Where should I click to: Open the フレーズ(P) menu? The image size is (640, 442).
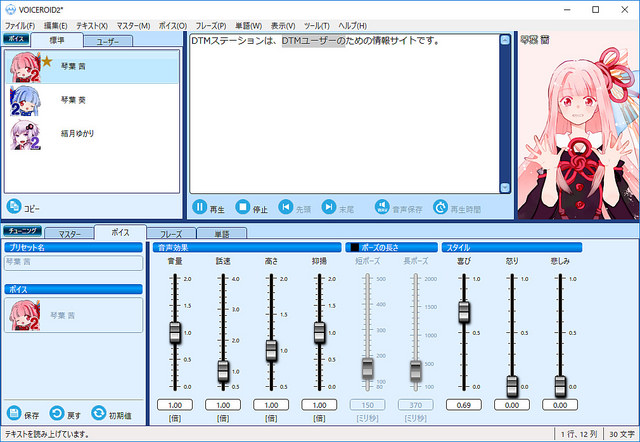point(211,26)
